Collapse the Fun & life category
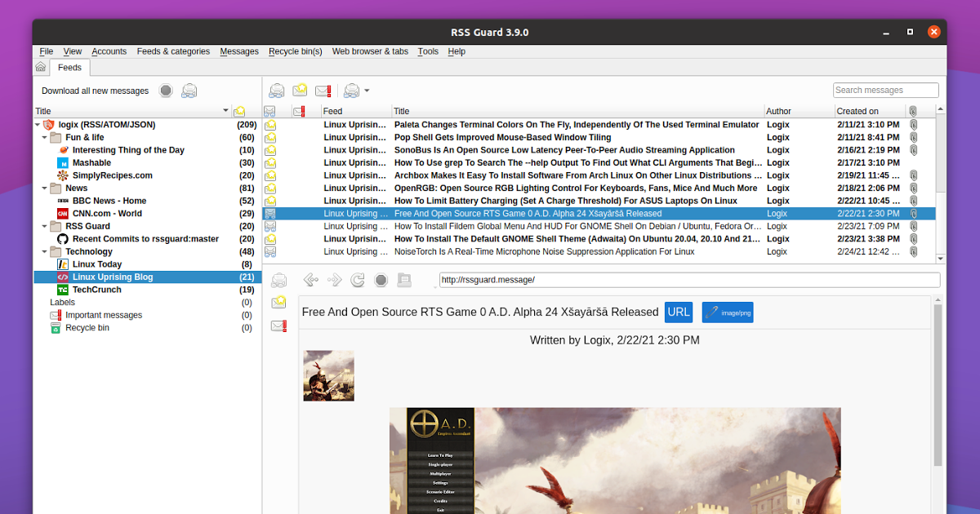Viewport: 980px width, 514px height. 44,138
